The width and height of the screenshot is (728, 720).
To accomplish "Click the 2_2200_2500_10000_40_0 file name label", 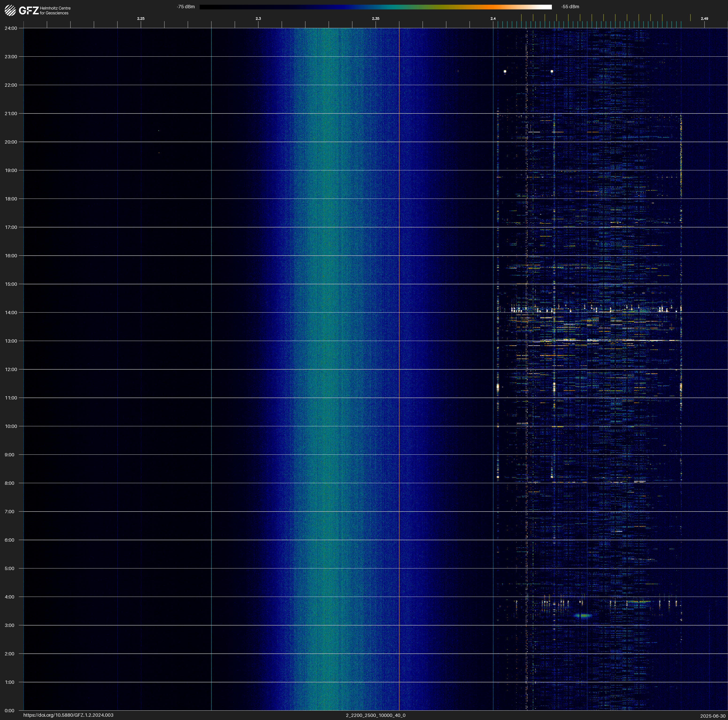I will point(375,715).
